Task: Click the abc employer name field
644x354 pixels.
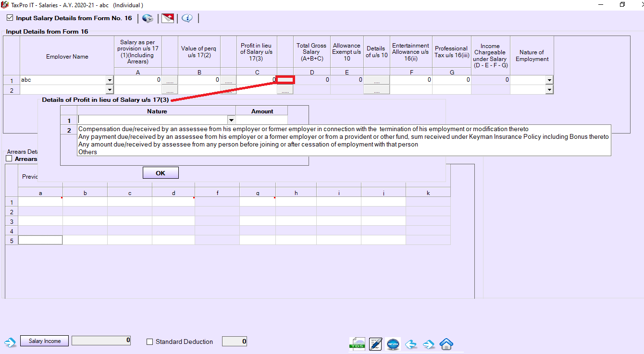Action: pos(62,80)
